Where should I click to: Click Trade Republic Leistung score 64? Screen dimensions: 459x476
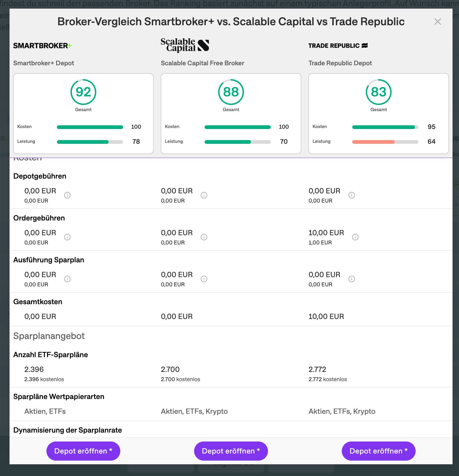431,142
